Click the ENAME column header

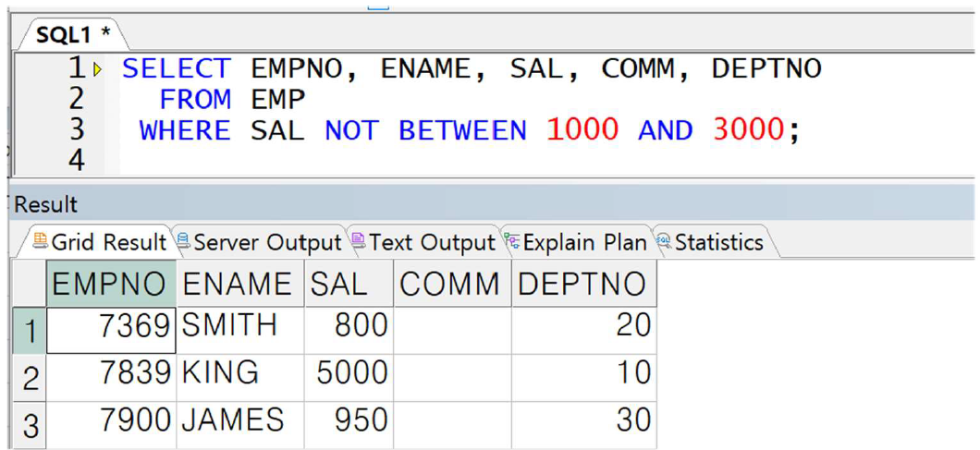pos(240,284)
